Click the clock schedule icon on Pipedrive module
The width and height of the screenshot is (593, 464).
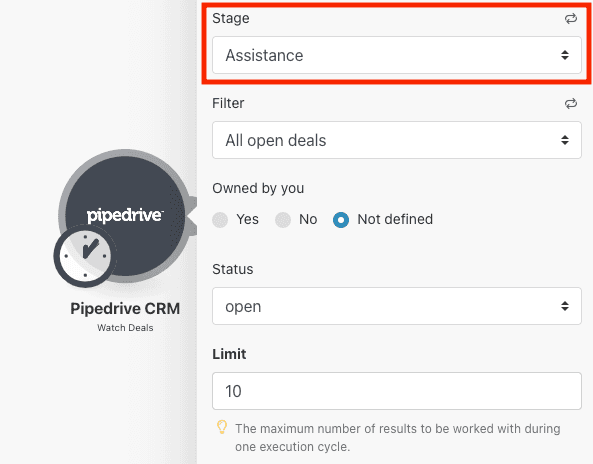(85, 256)
